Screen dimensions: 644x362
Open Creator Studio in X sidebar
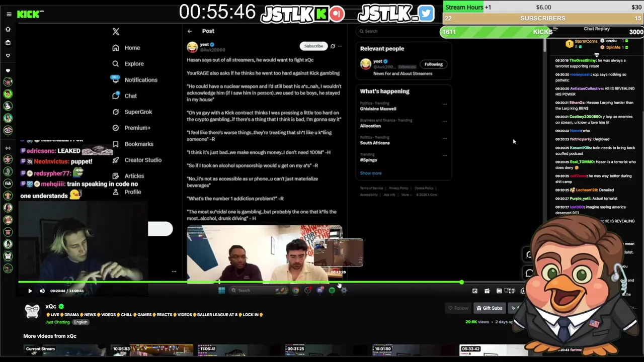coord(137,160)
